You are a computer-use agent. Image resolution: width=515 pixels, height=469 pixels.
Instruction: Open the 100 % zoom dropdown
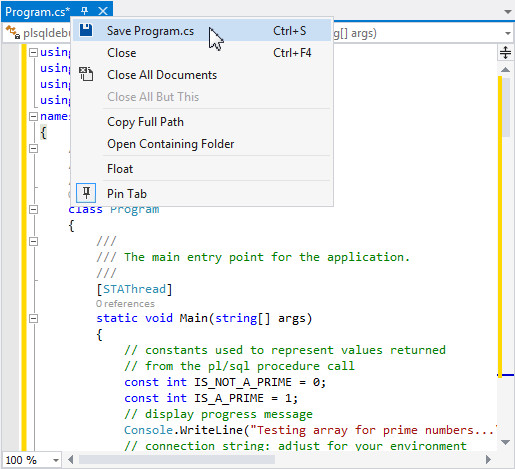pyautogui.click(x=56, y=460)
